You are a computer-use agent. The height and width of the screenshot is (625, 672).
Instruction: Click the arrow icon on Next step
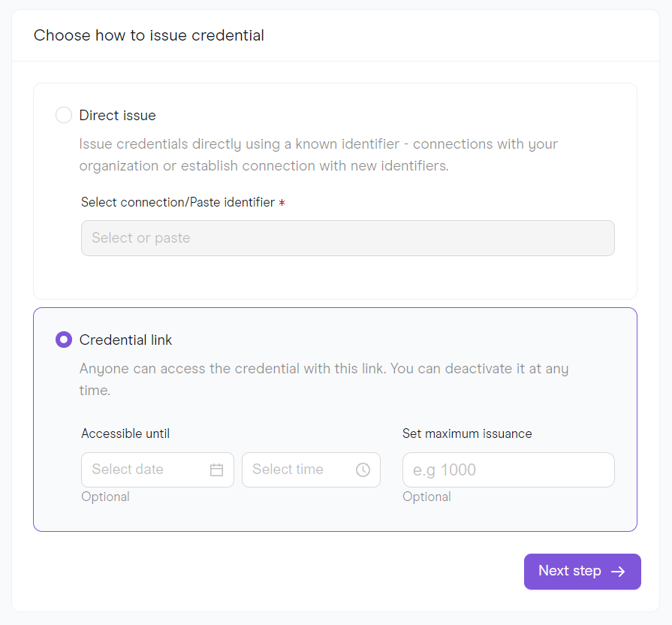pyautogui.click(x=618, y=572)
